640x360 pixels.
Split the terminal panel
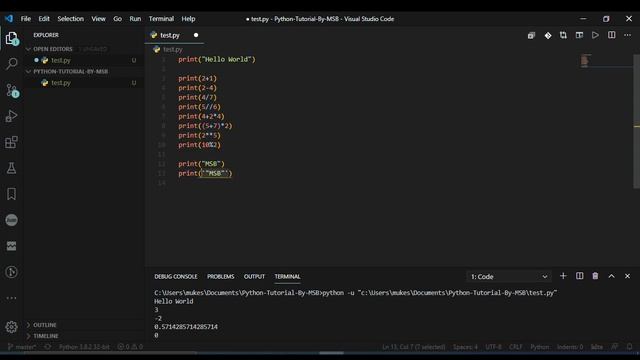pyautogui.click(x=580, y=276)
